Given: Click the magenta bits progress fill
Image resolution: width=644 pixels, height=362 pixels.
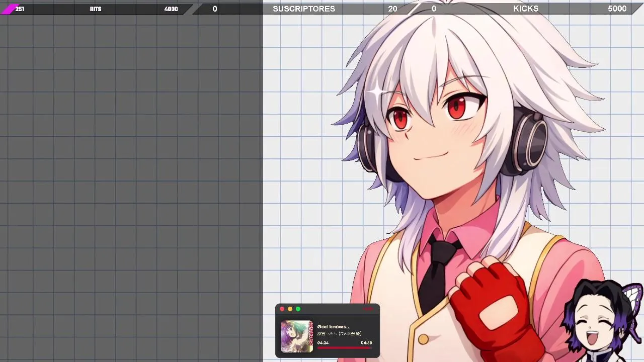Looking at the screenshot, I should (x=11, y=9).
